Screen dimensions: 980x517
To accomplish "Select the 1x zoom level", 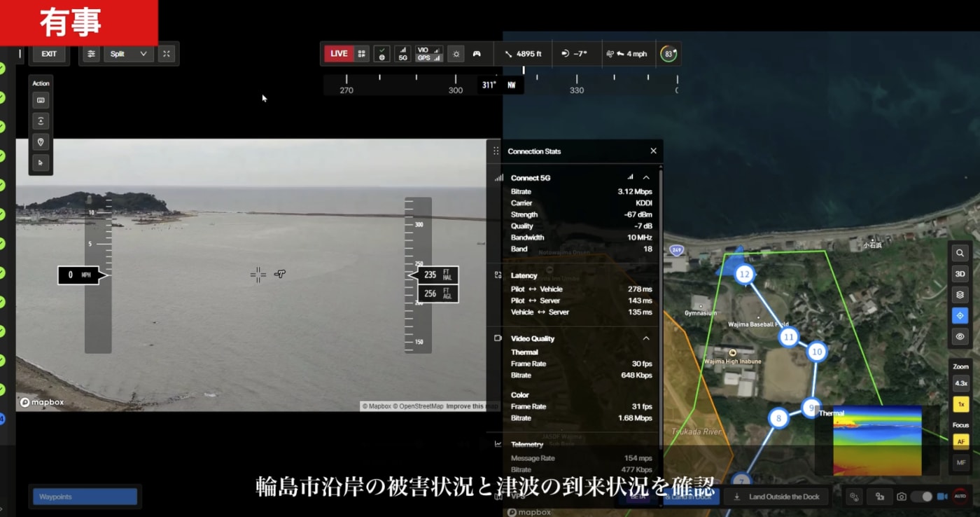I will 961,404.
